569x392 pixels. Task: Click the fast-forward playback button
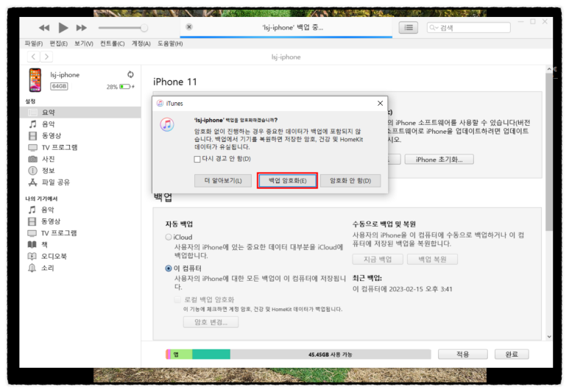[81, 27]
